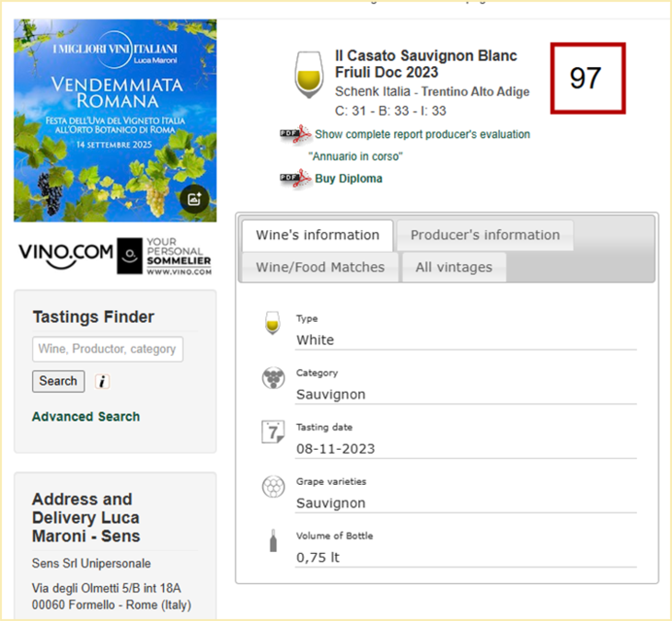Click the Il Casato Sauvignon Blanc title

click(426, 63)
